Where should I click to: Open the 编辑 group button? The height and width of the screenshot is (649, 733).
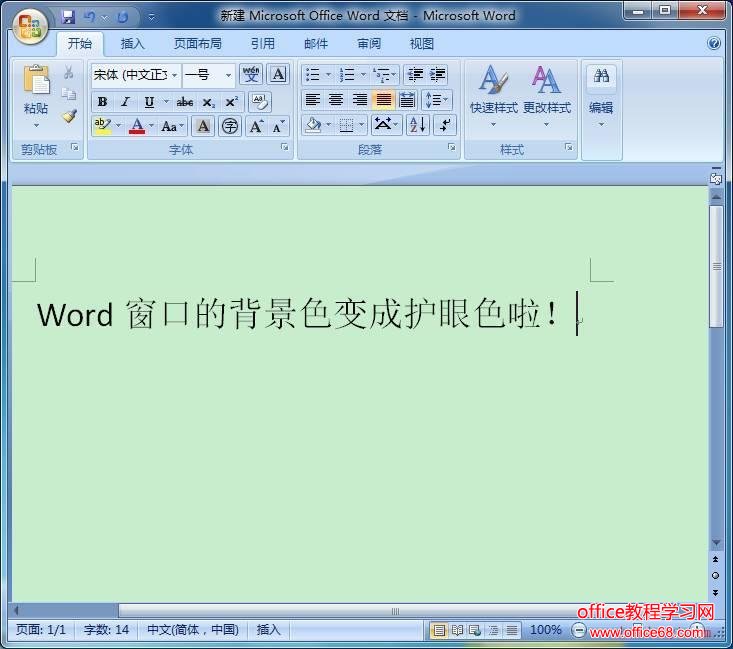click(601, 96)
